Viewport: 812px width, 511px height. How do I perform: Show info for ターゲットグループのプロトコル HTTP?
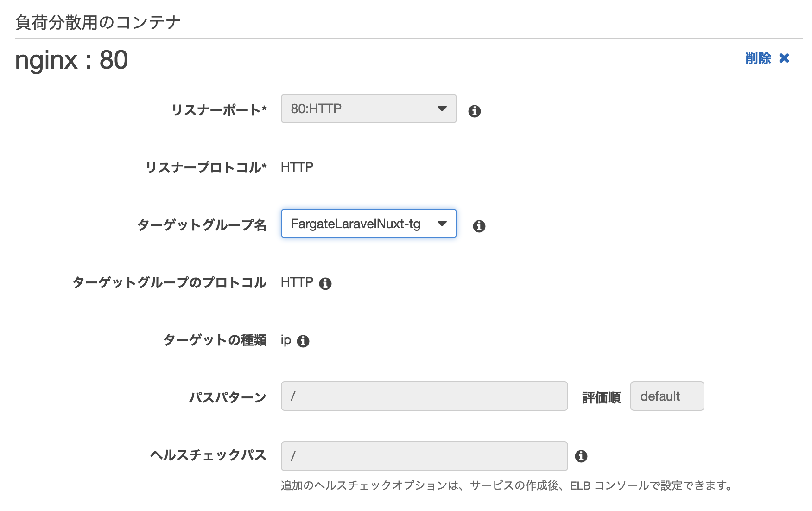pyautogui.click(x=325, y=284)
